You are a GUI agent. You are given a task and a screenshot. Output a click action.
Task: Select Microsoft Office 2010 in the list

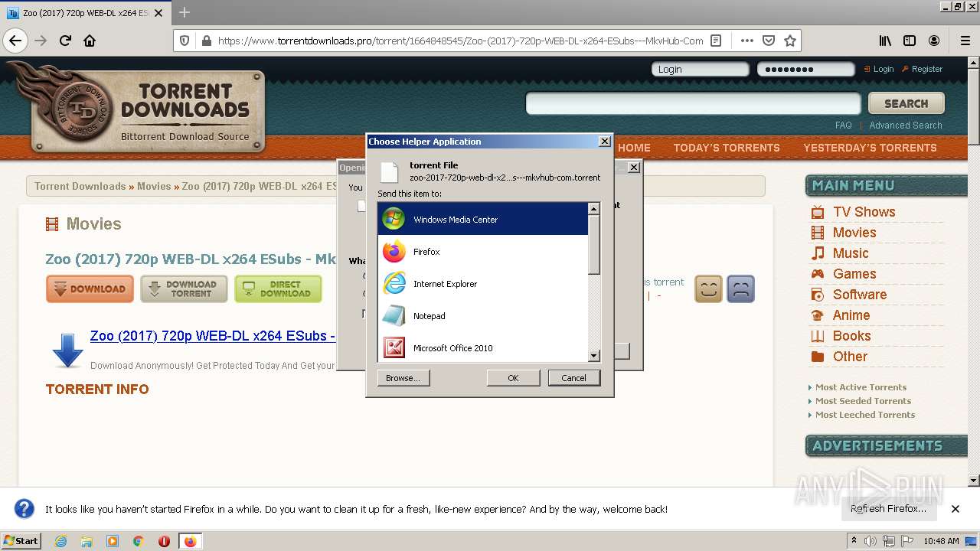pos(482,347)
